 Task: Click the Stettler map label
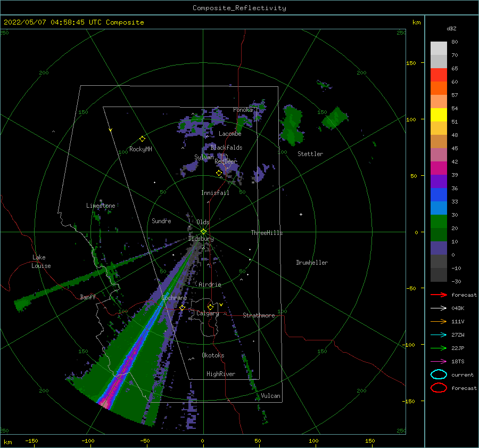click(x=310, y=154)
